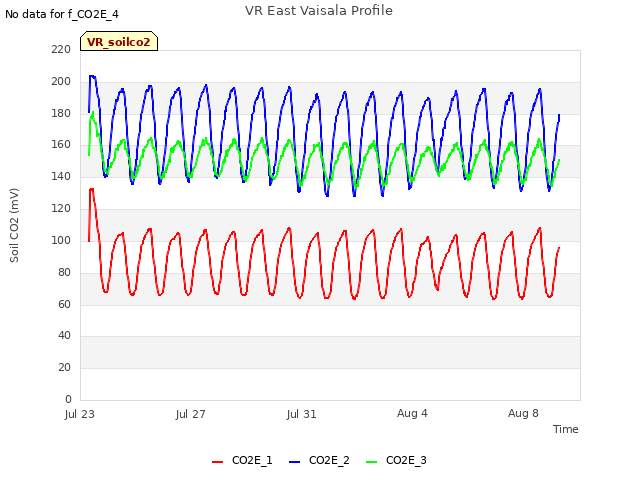Click the 220 y-axis tick label

coord(61,49)
